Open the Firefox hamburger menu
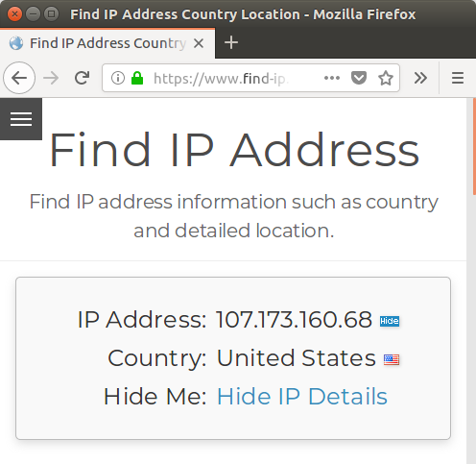This screenshot has width=476, height=464. click(458, 78)
